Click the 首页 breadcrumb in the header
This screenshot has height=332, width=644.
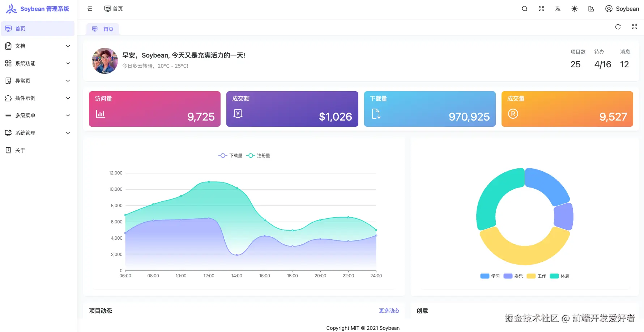click(114, 9)
